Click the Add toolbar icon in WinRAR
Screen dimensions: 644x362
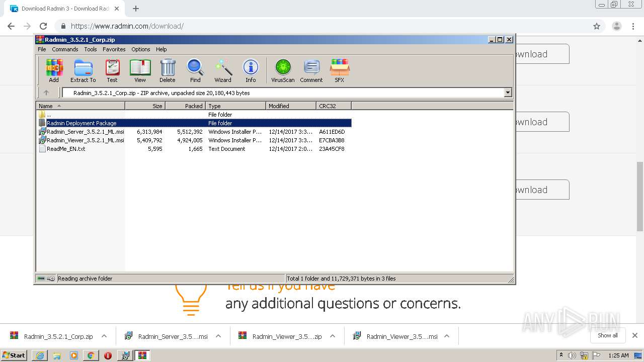(54, 70)
